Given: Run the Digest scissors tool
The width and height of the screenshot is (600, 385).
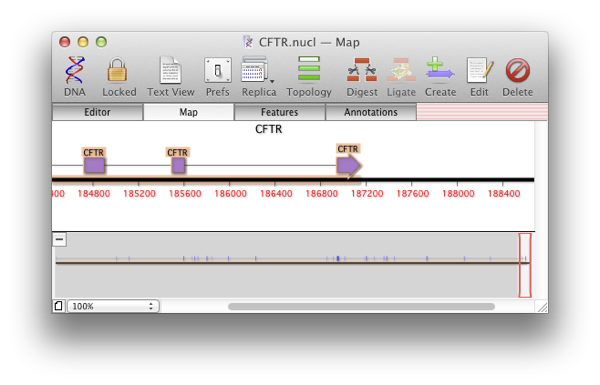Looking at the screenshot, I should 362,70.
